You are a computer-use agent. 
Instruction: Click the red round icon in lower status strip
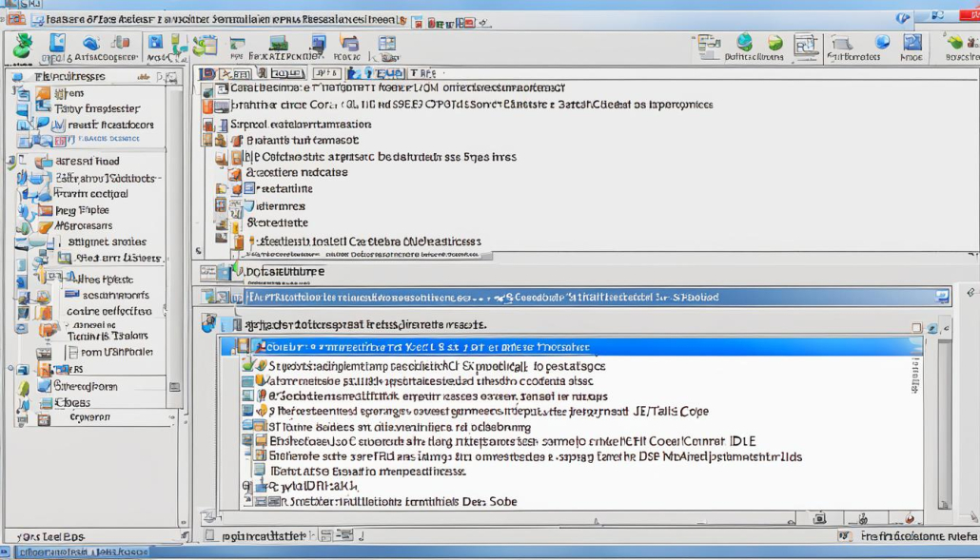pos(910,518)
